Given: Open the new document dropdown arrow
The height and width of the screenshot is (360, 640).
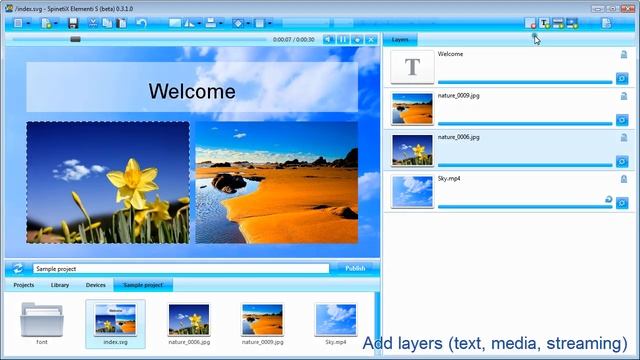Looking at the screenshot, I should click(56, 24).
